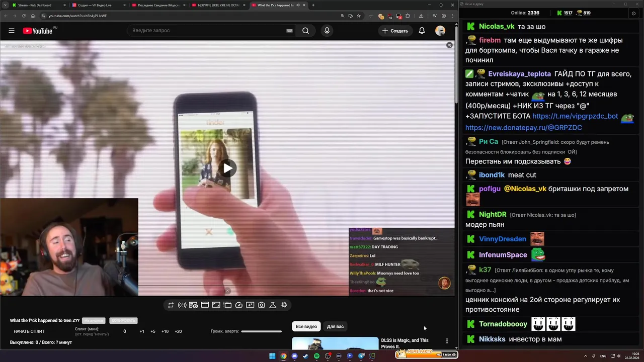Open Spotify from the Windows taskbar
This screenshot has width=644, height=362.
pyautogui.click(x=316, y=356)
